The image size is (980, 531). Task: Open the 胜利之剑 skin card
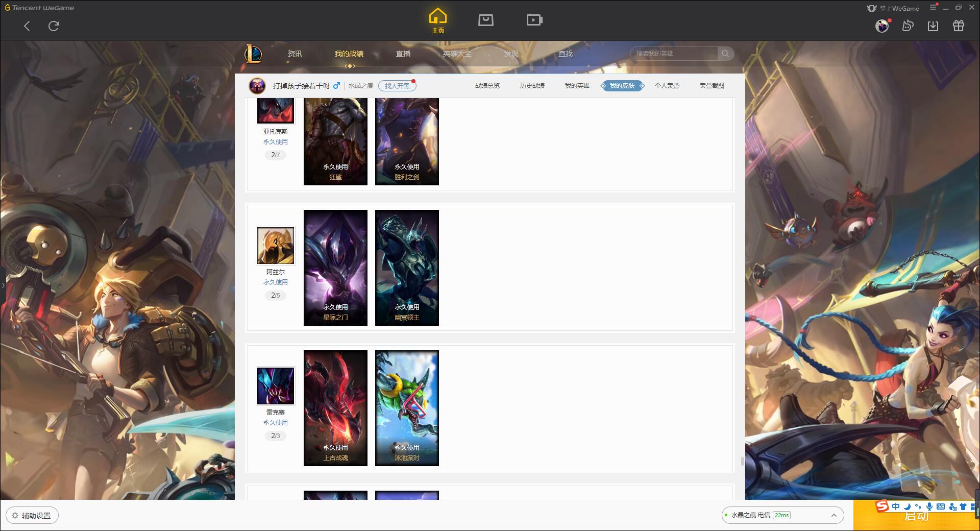coord(407,141)
